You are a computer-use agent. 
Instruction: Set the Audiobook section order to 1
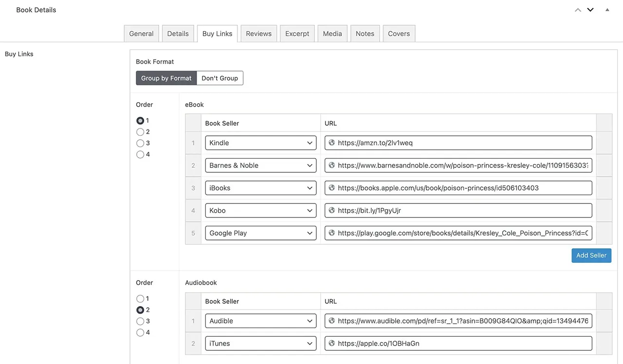click(x=140, y=298)
